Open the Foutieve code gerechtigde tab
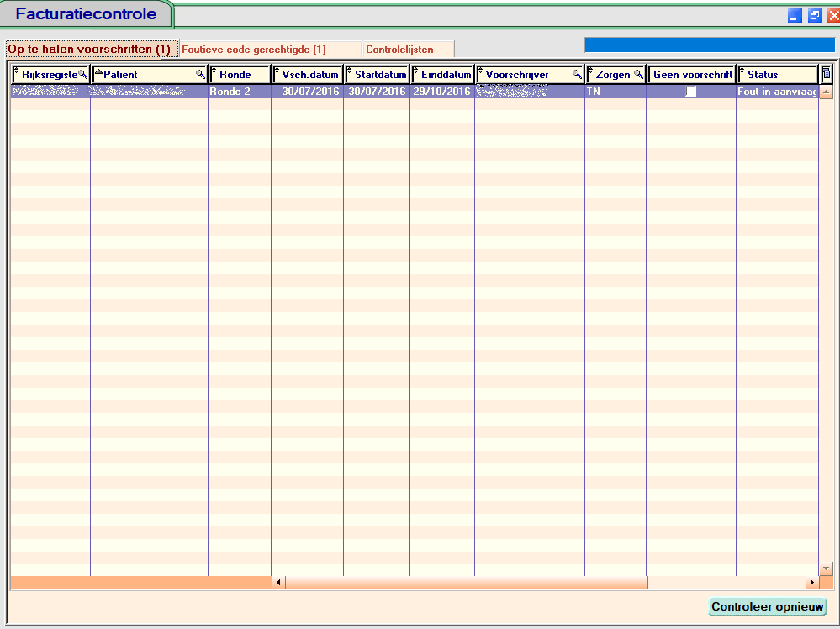Screen dimensions: 840x629 [x=254, y=50]
